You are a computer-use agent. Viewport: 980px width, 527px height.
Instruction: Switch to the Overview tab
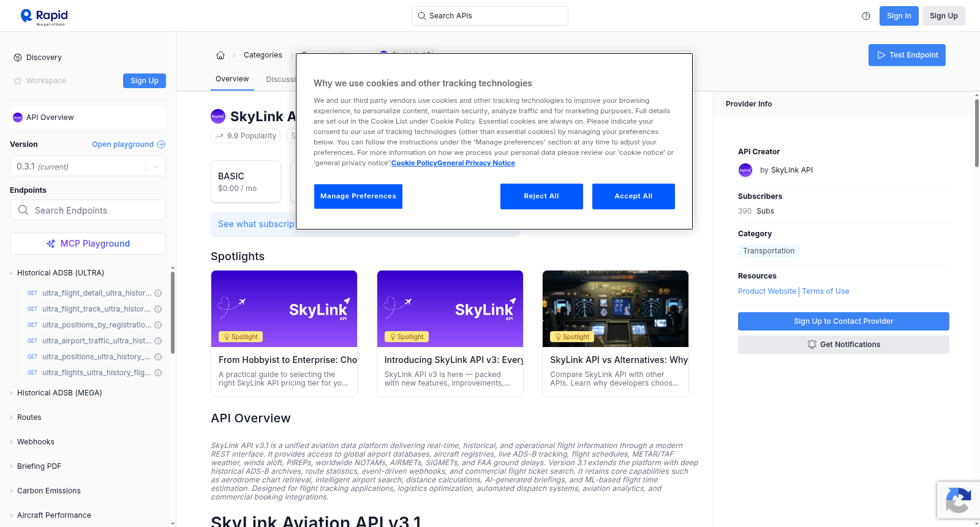[232, 79]
